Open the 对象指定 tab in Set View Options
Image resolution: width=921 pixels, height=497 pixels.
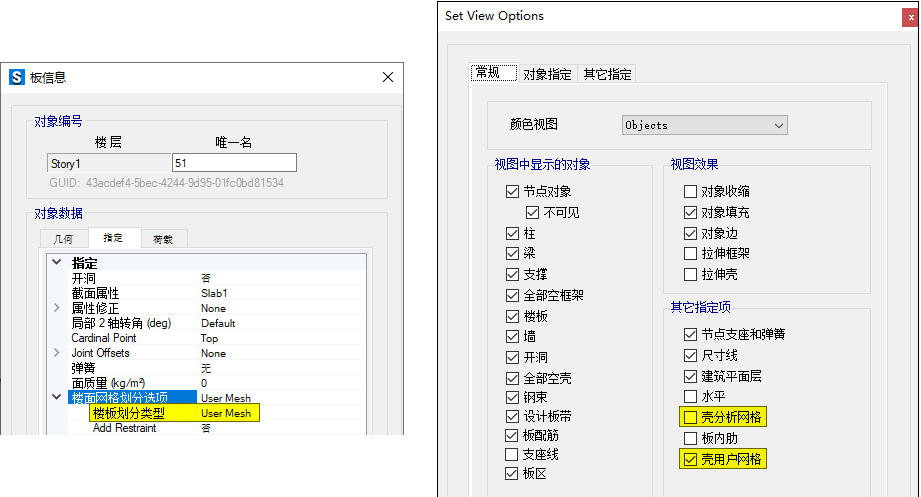tap(547, 74)
